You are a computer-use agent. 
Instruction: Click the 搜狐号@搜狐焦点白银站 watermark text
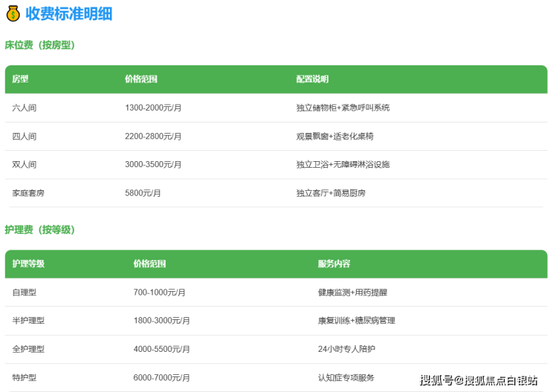click(479, 381)
